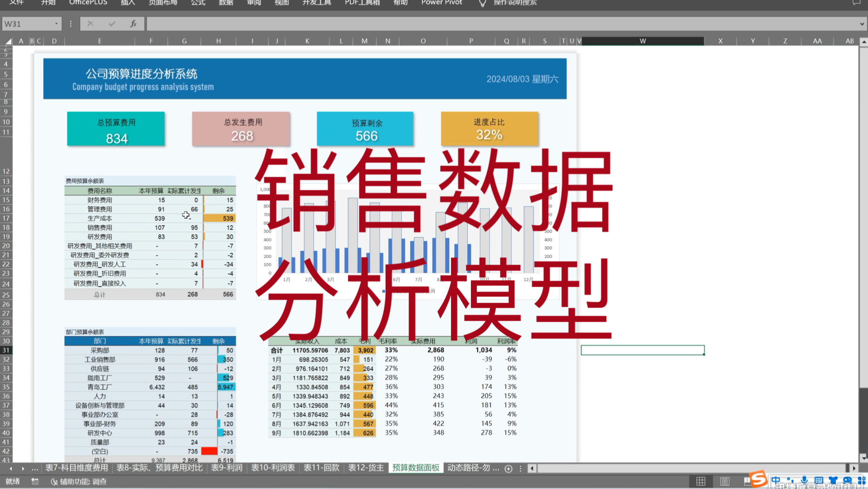This screenshot has height=489, width=868.
Task: Click the orange 539 data bar for 生产成本
Action: pyautogui.click(x=219, y=218)
